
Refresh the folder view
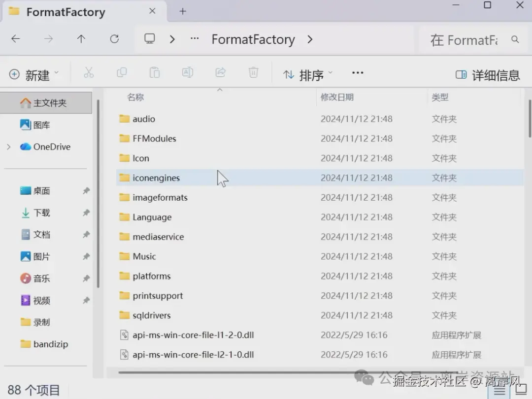click(114, 39)
